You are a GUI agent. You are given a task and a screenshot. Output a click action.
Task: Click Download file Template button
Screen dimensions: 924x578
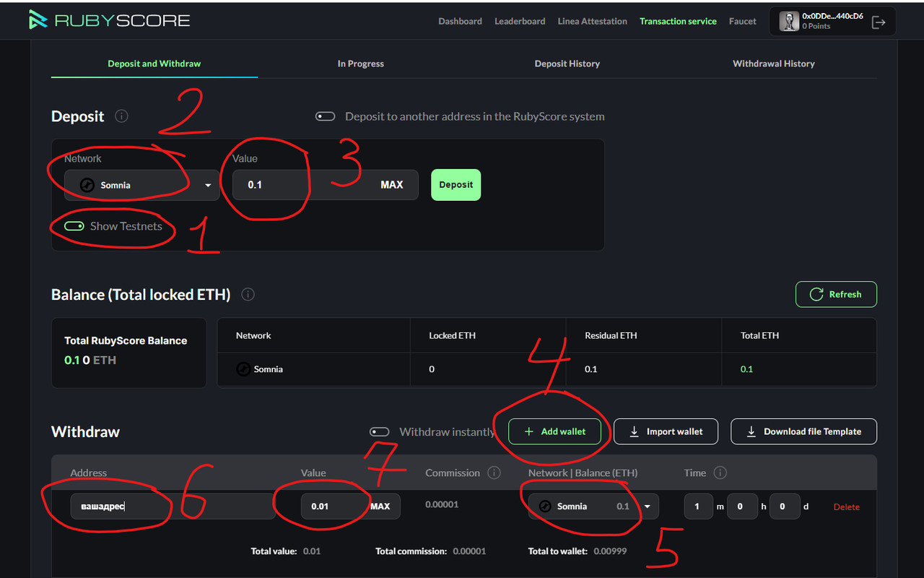[803, 431]
